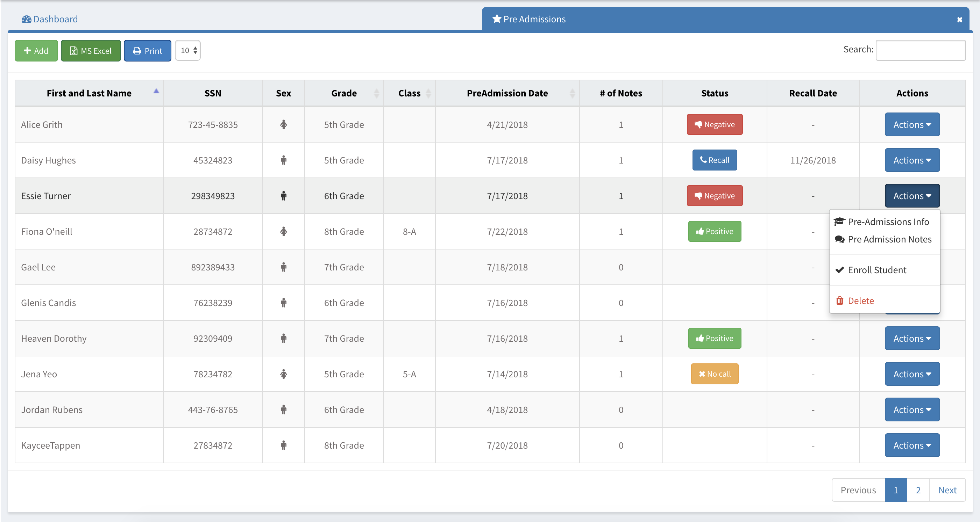Click the speech bubbles Pre Admission Notes icon

[839, 240]
